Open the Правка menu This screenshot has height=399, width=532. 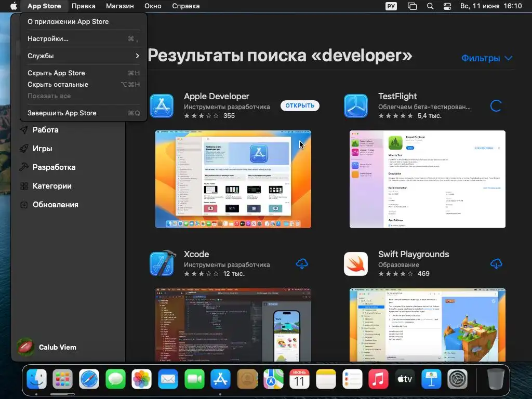[84, 6]
